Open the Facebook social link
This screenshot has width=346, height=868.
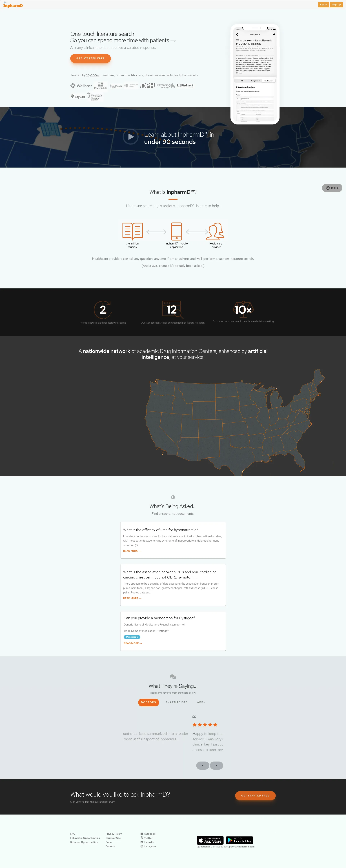(148, 834)
